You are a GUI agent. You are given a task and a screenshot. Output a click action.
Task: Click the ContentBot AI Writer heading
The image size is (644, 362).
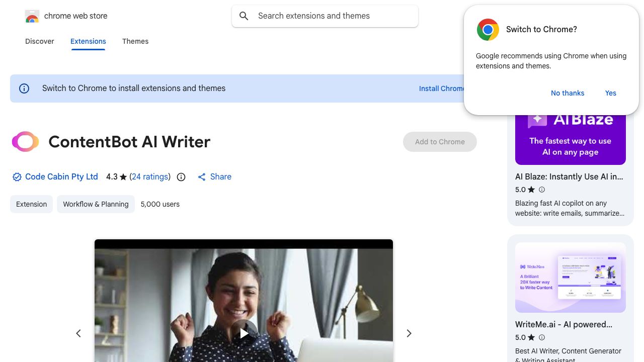pos(129,142)
